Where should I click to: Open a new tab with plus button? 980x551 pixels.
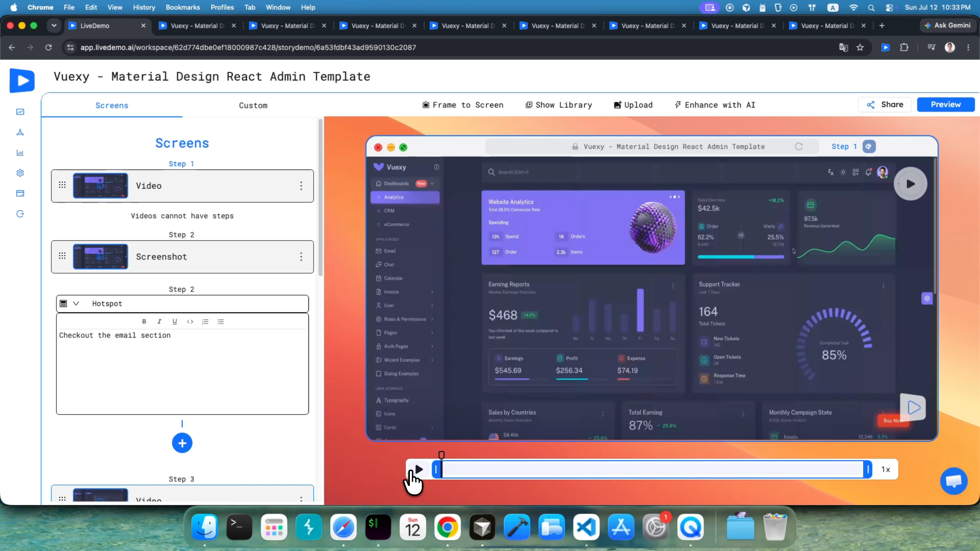[x=882, y=26]
